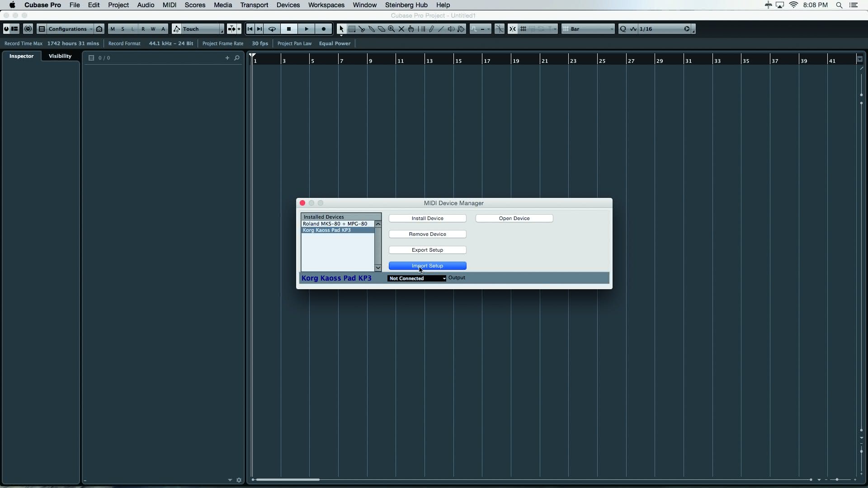Viewport: 868px width, 488px height.
Task: Select the Zoom magnifier tool
Action: click(x=392, y=29)
